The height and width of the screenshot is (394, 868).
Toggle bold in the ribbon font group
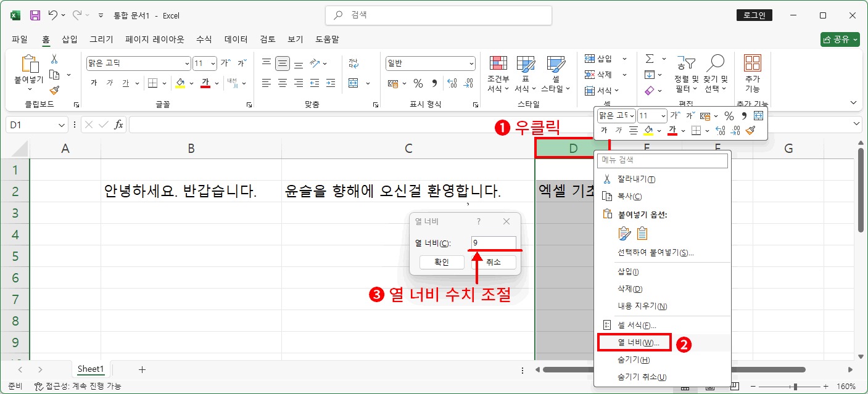[94, 83]
